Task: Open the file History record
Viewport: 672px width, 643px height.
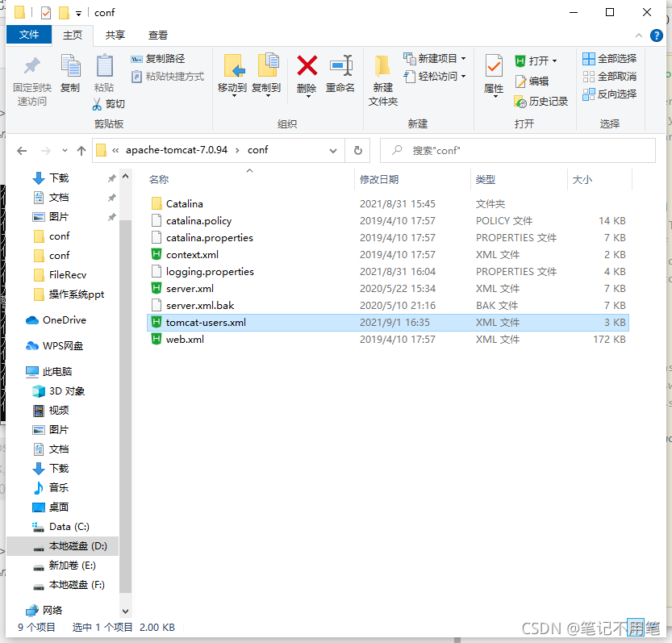Action: point(541,102)
